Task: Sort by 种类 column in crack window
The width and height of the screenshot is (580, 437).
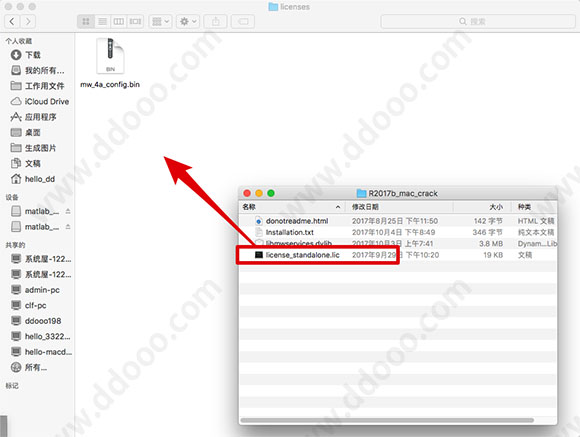Action: pos(534,207)
